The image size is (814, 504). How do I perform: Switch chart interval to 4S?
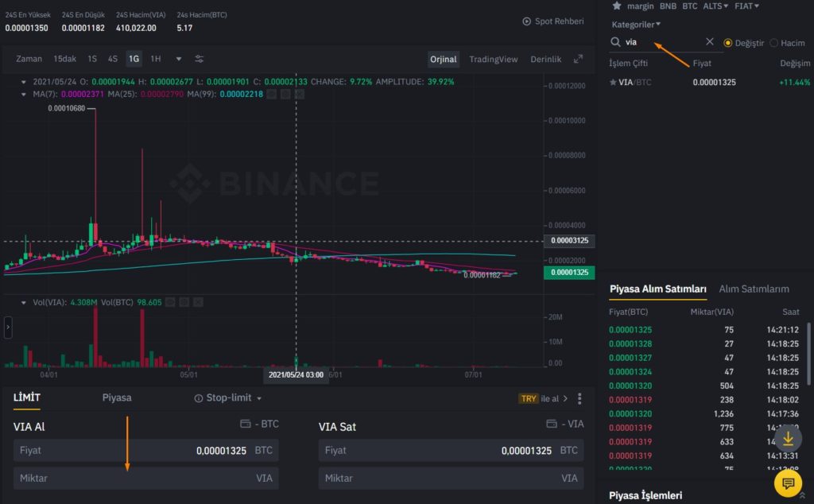click(113, 59)
